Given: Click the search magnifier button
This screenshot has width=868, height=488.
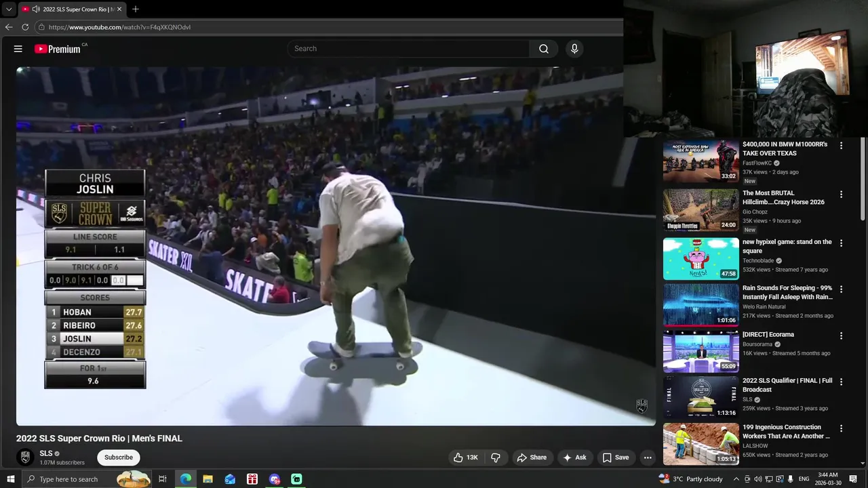Looking at the screenshot, I should 544,49.
